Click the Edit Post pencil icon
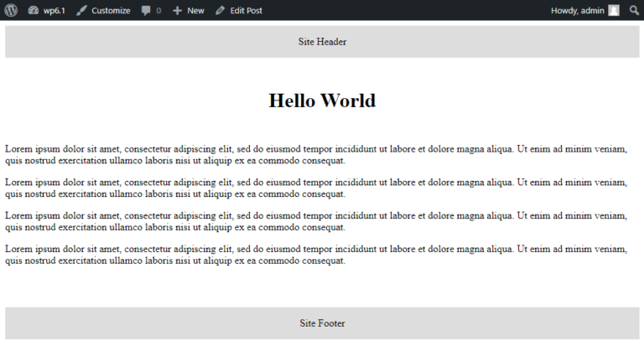 pyautogui.click(x=220, y=10)
